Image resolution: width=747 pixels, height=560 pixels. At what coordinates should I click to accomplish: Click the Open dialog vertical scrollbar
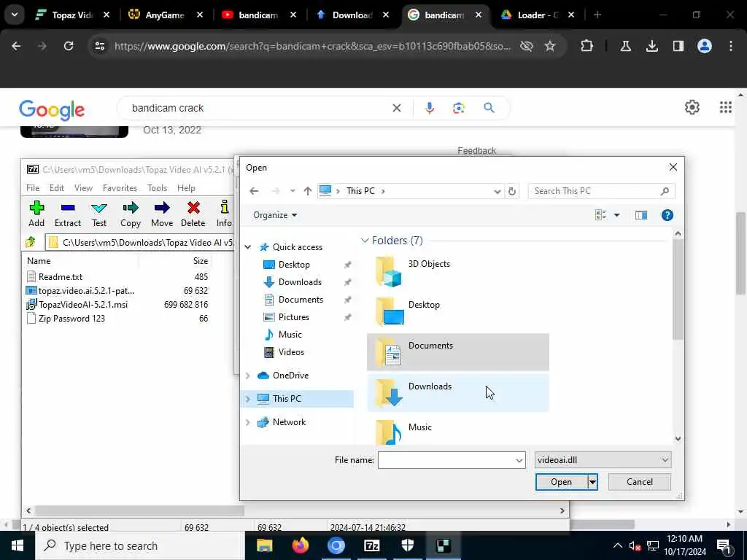tap(678, 289)
